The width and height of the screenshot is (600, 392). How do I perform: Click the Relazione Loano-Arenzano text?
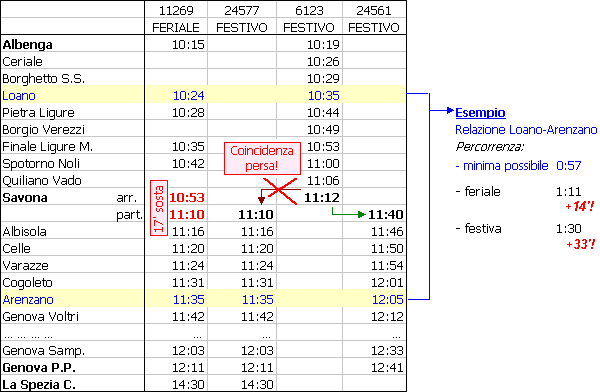coord(526,130)
